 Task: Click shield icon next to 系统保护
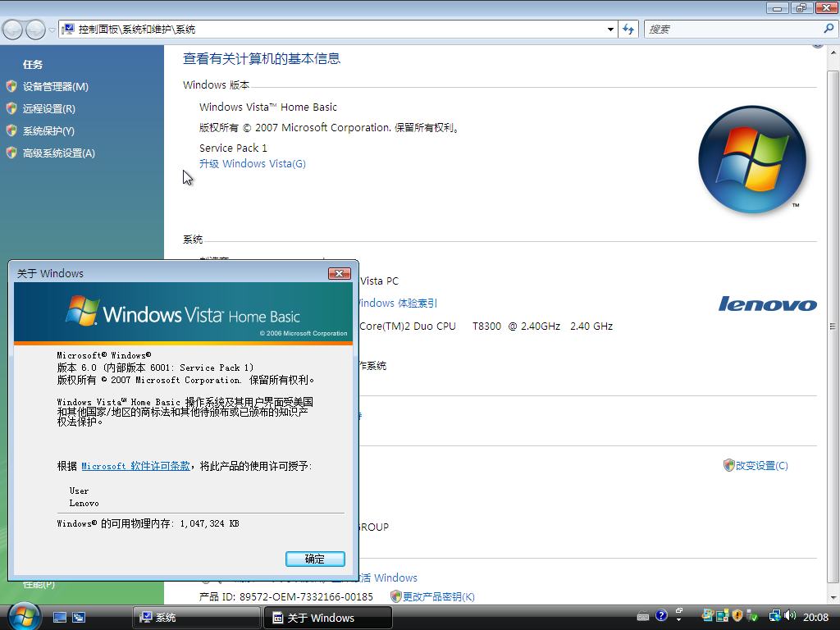pyautogui.click(x=11, y=130)
